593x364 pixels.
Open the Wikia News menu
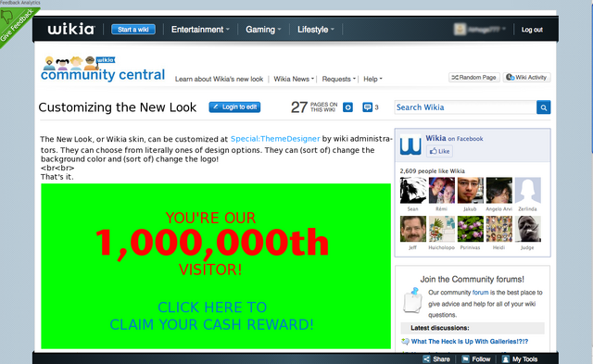tap(294, 79)
